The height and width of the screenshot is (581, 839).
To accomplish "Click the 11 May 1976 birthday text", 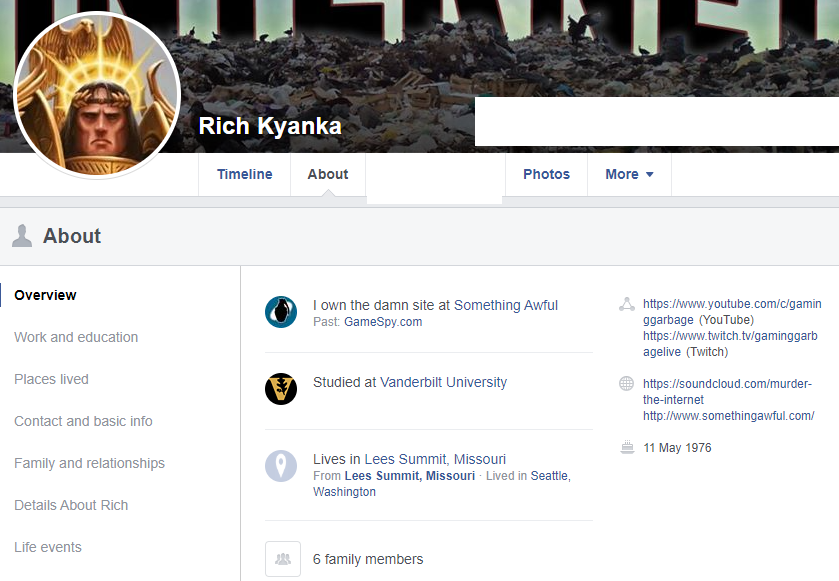I will coord(677,448).
